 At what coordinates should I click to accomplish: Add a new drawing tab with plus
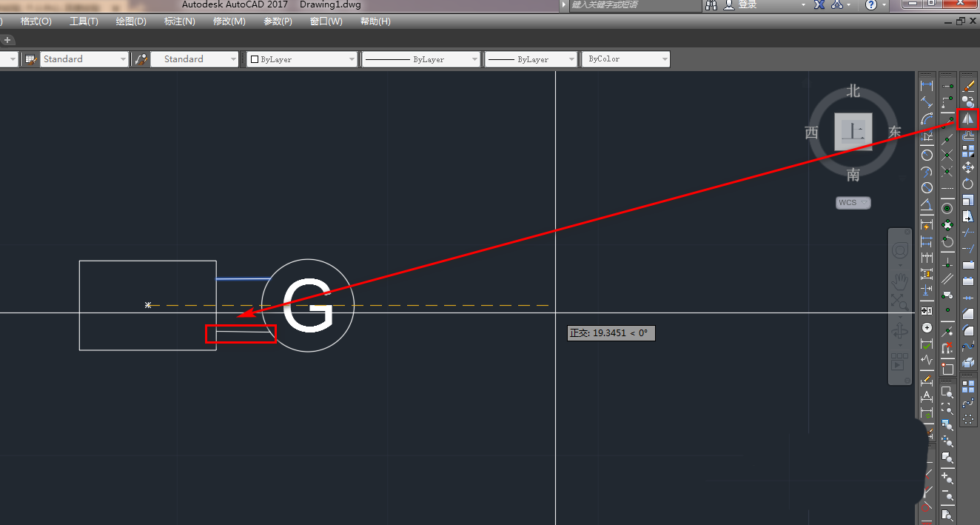point(7,40)
